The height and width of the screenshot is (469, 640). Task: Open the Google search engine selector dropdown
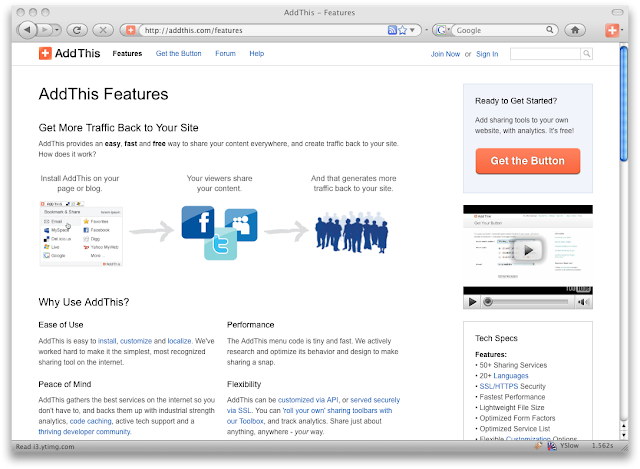441,30
